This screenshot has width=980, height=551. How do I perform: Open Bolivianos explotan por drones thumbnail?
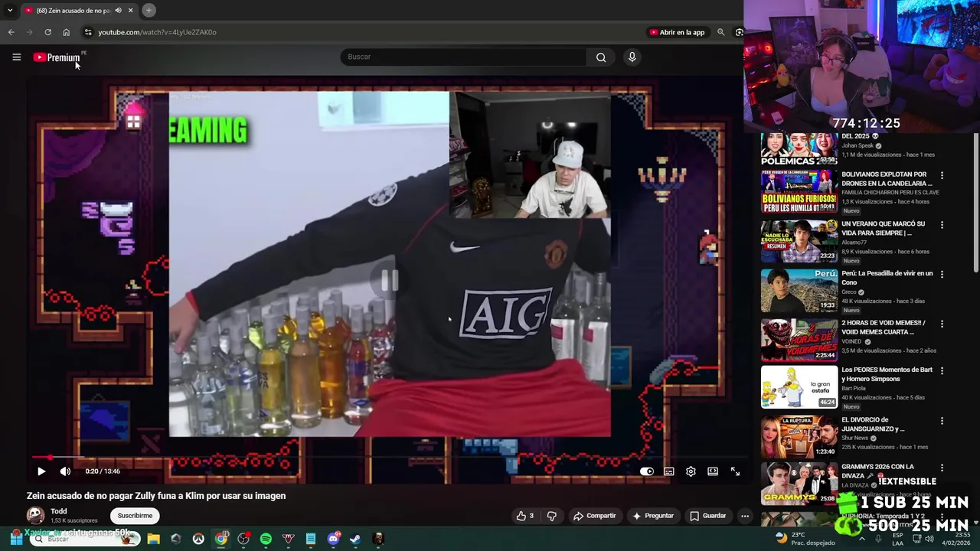coord(799,192)
